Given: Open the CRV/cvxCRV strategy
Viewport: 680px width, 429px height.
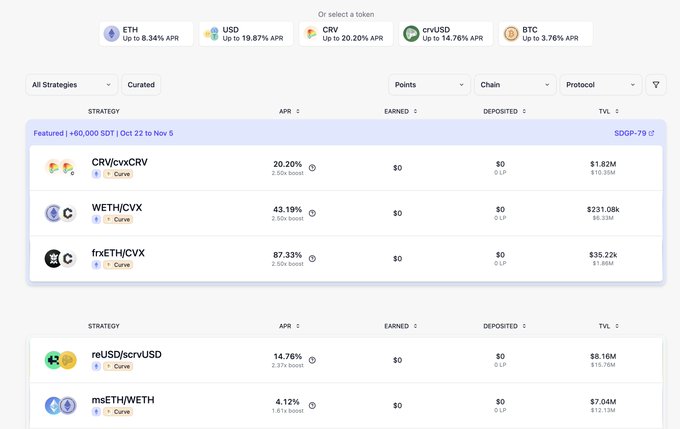Looking at the screenshot, I should pos(346,168).
